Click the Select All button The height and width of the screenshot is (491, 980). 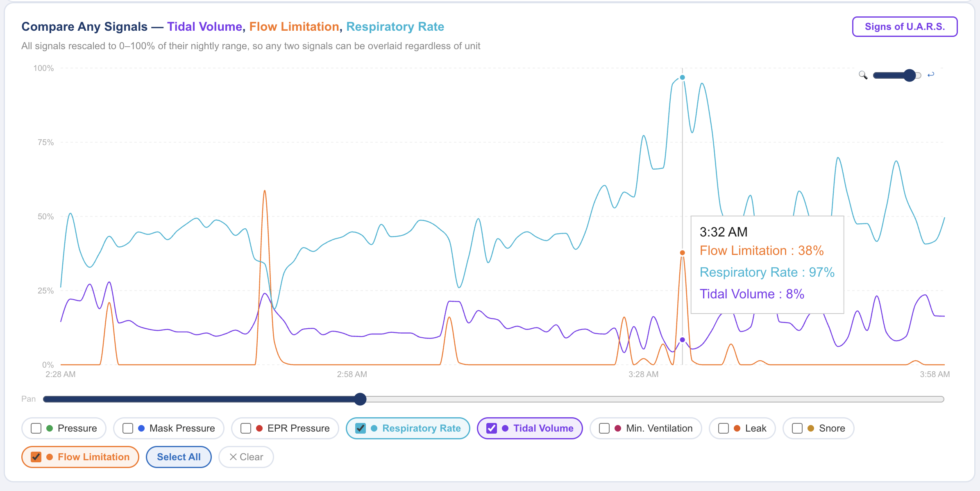[179, 457]
